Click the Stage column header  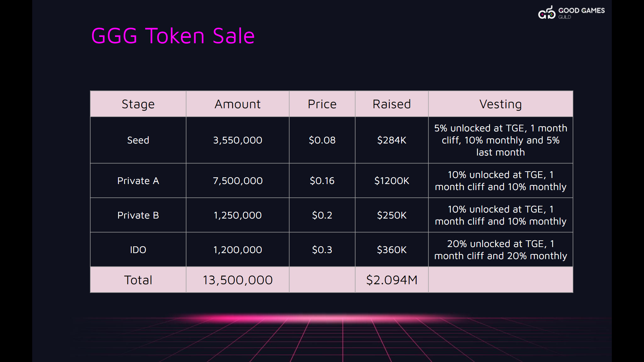coord(138,104)
